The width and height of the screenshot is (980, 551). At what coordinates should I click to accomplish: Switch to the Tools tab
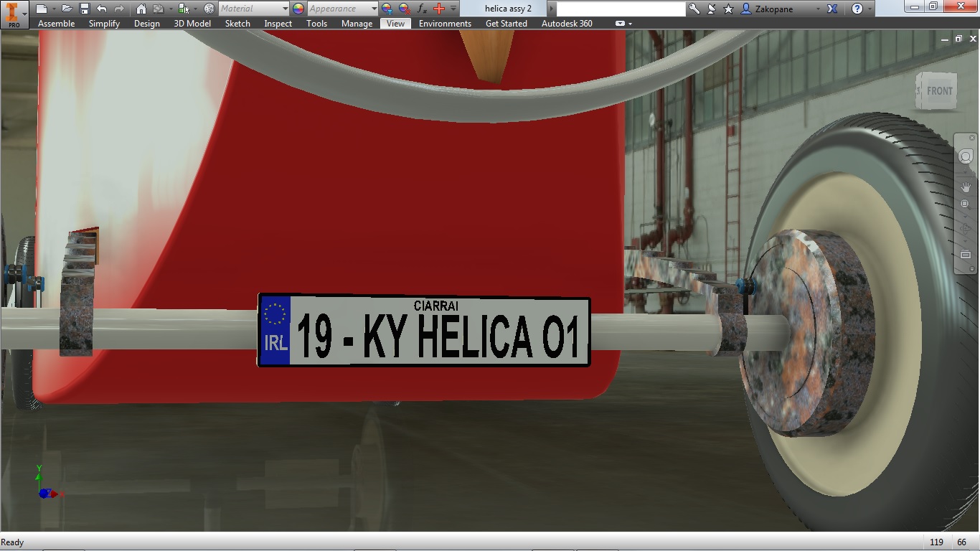(317, 24)
